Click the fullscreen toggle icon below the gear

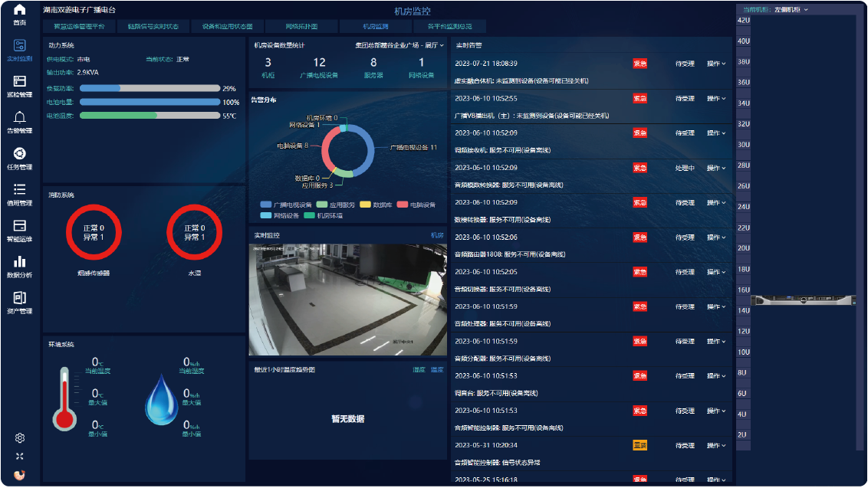pyautogui.click(x=20, y=457)
